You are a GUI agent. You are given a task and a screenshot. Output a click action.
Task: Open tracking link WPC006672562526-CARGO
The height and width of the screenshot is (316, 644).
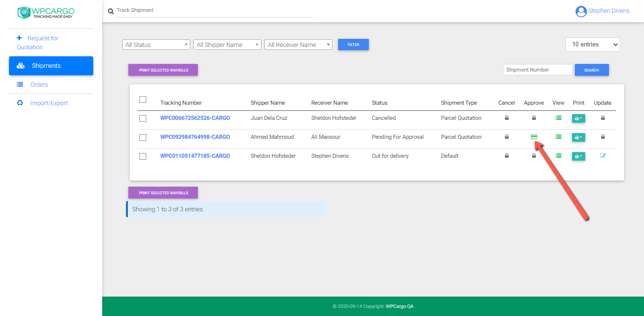point(195,118)
